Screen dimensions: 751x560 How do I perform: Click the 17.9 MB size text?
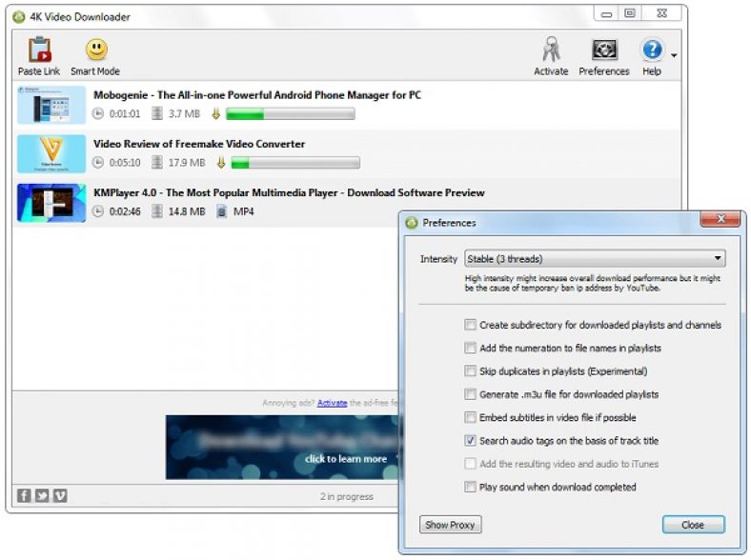(x=186, y=163)
